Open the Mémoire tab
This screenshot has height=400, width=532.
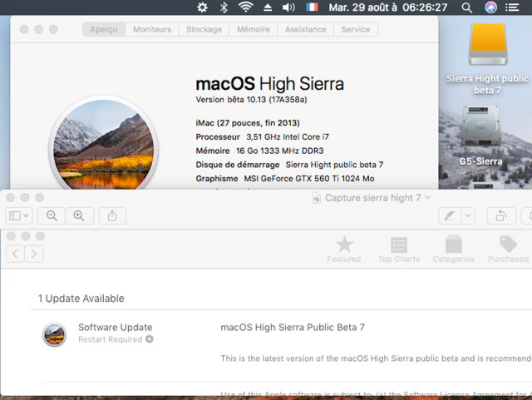pyautogui.click(x=254, y=29)
